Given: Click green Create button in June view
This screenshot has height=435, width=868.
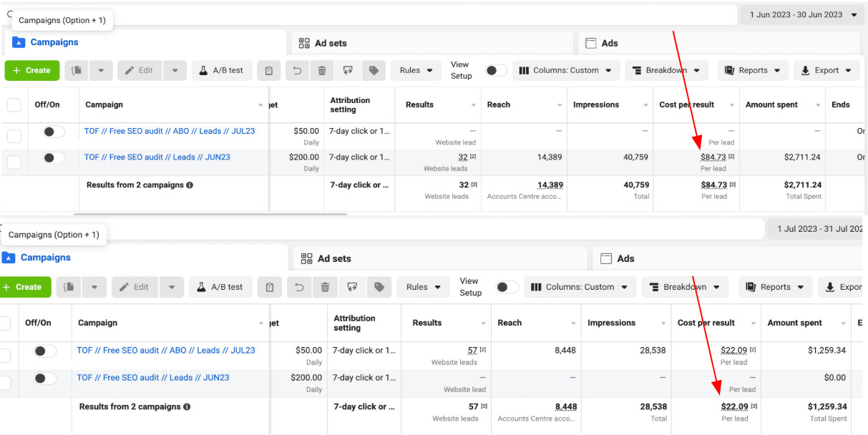Looking at the screenshot, I should 32,70.
